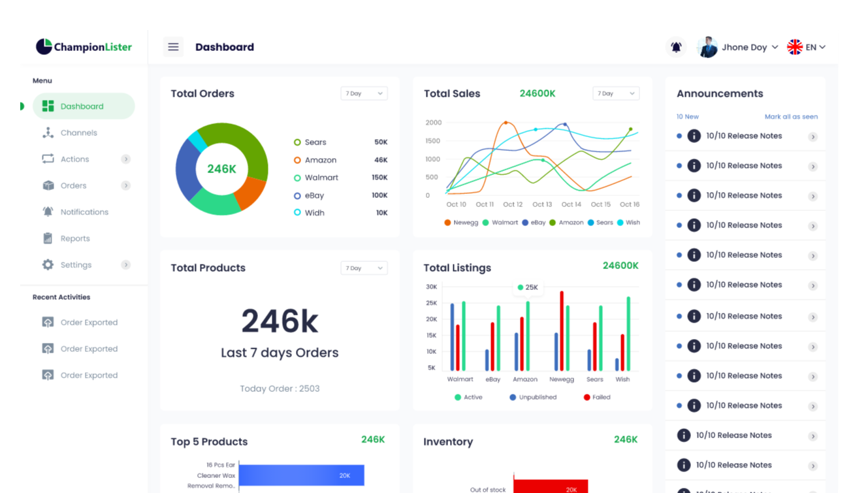Toggle Sears series in Sales legend
Screen dimensions: 868x493
tap(600, 223)
